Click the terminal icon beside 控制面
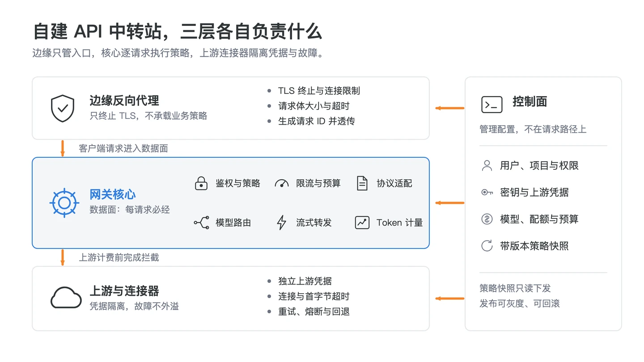The width and height of the screenshot is (644, 362). [492, 105]
